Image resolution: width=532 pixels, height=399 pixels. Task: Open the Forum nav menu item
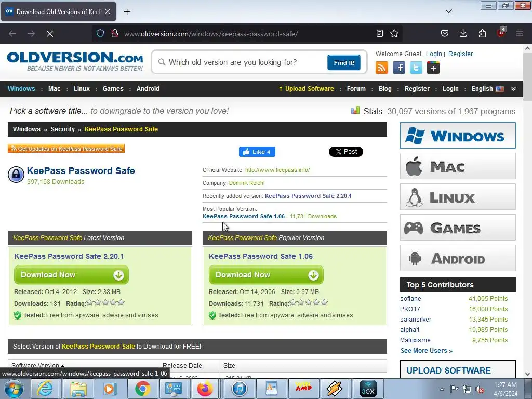pos(356,89)
